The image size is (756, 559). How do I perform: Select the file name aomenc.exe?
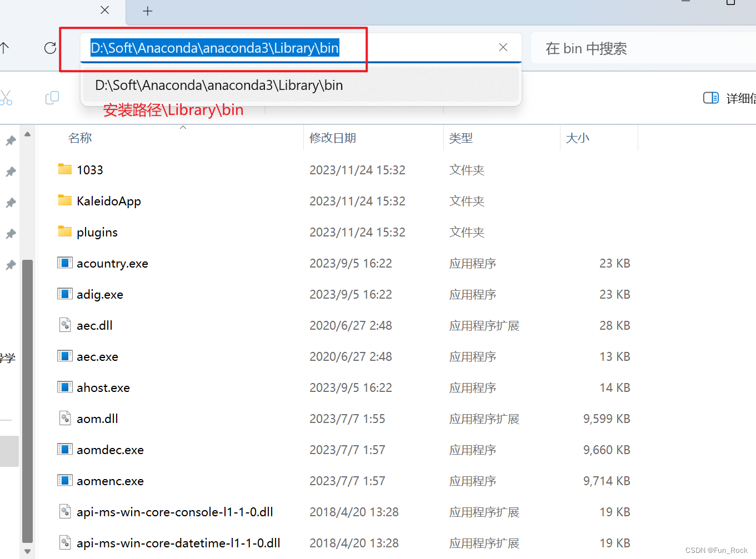tap(110, 481)
